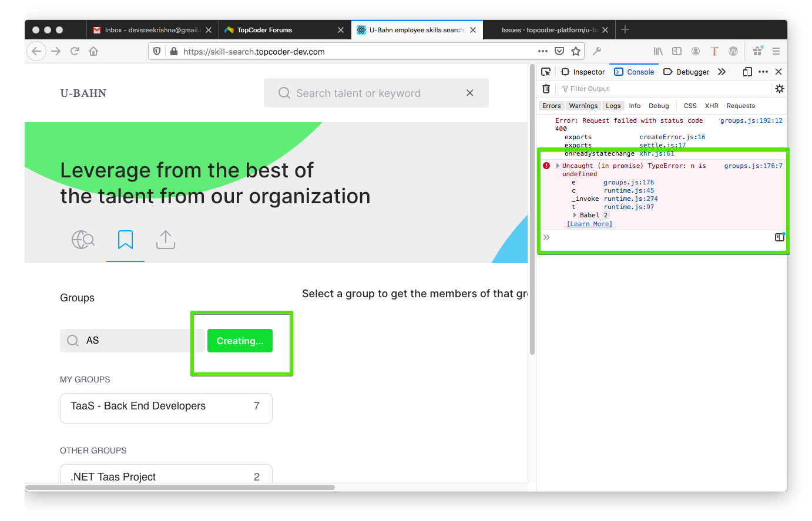Open the Inspector devtools tab
Viewport: 812px width, 521px height.
(583, 72)
